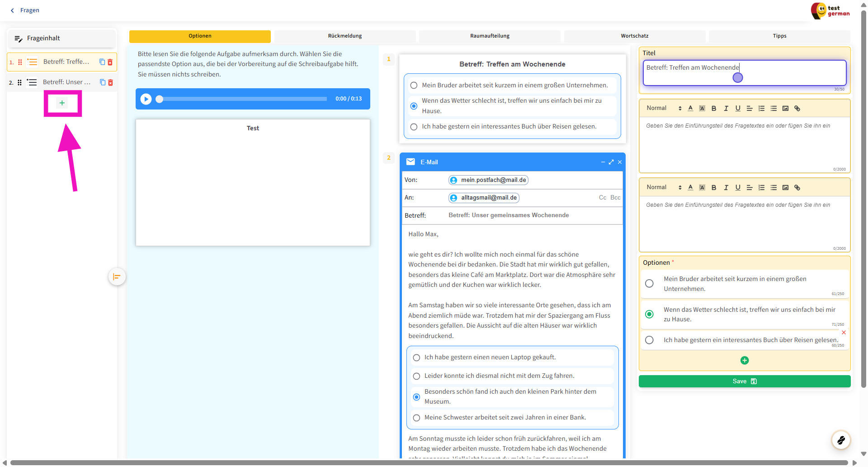The image size is (868, 467).
Task: Collapse the question sidebar panel
Action: coord(117,277)
